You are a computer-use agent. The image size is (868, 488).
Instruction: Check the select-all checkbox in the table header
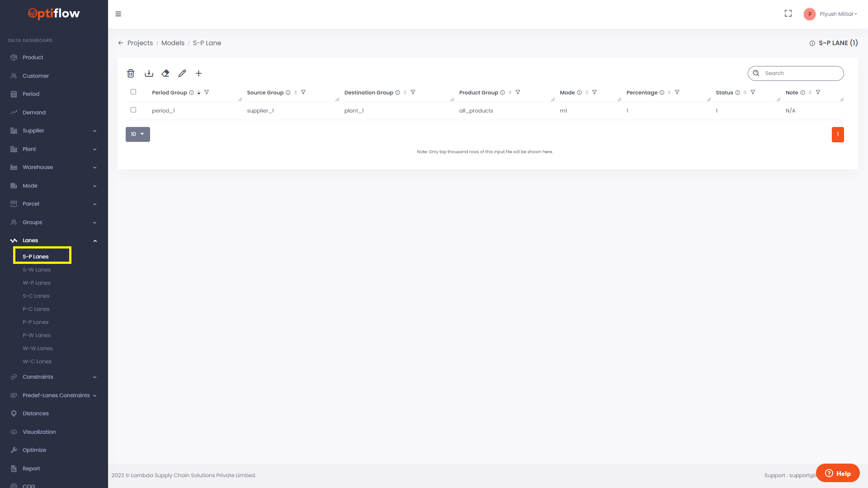click(133, 91)
